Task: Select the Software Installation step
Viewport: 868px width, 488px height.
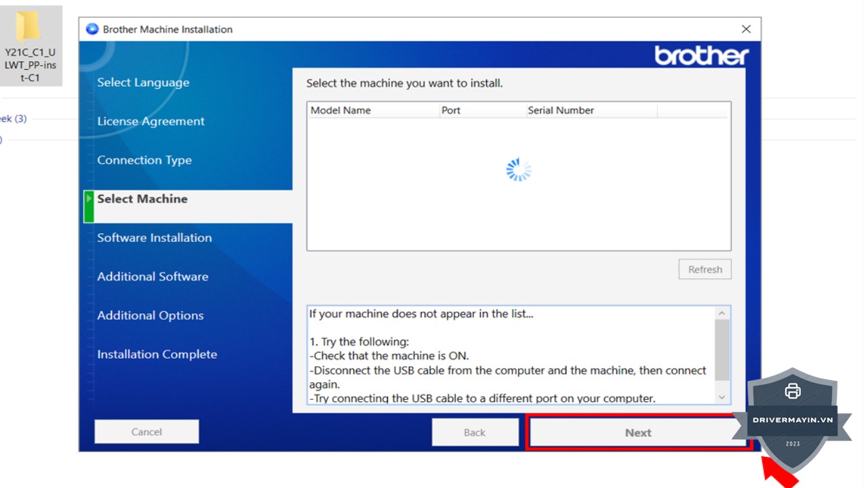Action: 154,238
